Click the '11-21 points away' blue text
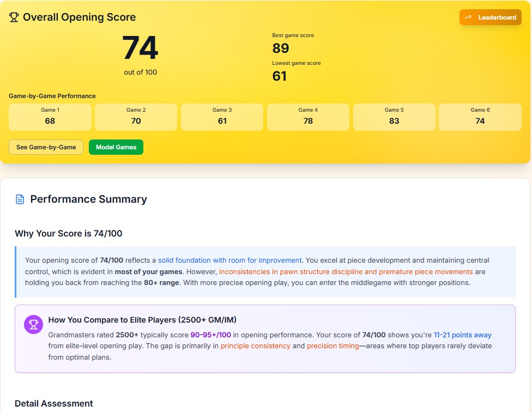This screenshot has width=532, height=412. (x=462, y=335)
